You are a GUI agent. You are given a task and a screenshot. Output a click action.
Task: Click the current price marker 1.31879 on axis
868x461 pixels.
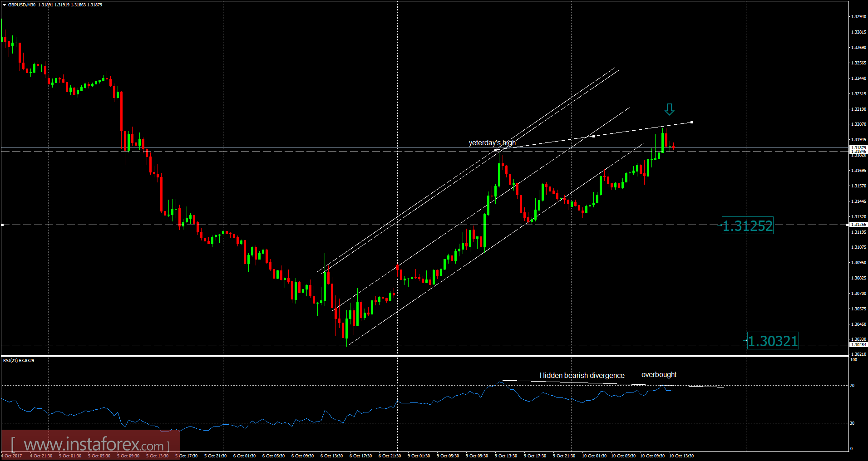(858, 147)
